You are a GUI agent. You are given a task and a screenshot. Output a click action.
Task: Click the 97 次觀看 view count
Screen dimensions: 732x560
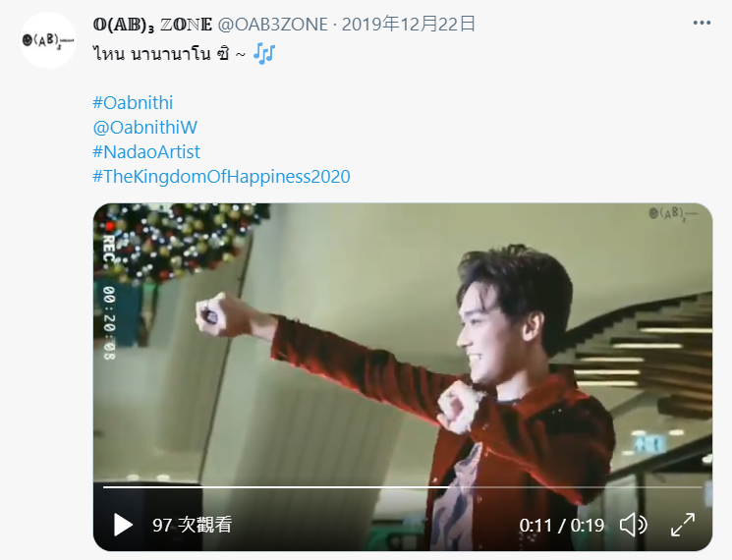[x=193, y=525]
